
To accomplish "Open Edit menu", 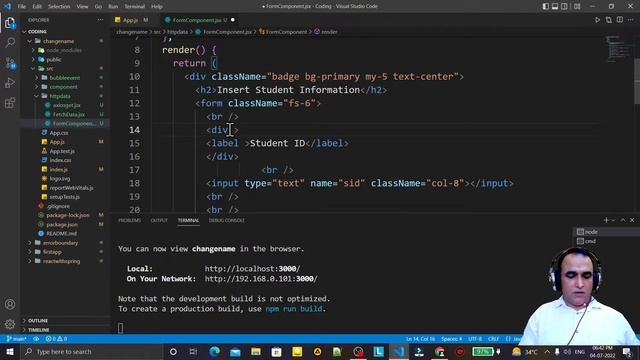I will pyautogui.click(x=37, y=7).
